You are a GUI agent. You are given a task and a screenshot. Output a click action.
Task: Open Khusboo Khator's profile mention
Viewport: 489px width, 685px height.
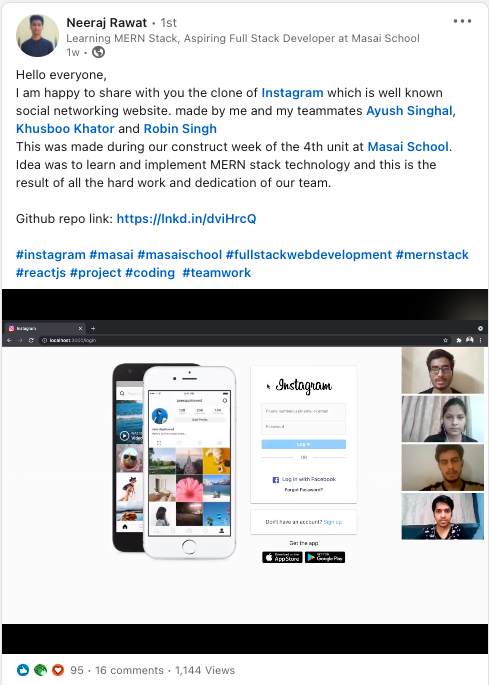pyautogui.click(x=65, y=128)
